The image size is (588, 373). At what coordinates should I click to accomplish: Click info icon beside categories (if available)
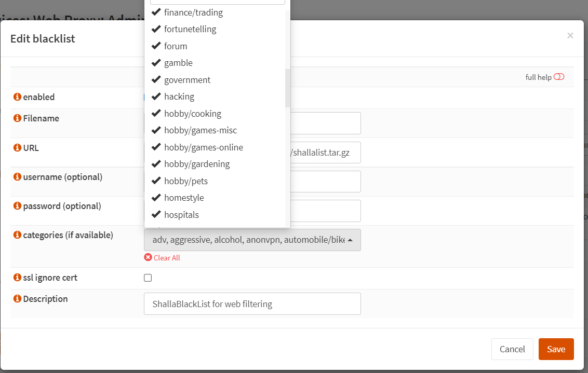pyautogui.click(x=17, y=235)
